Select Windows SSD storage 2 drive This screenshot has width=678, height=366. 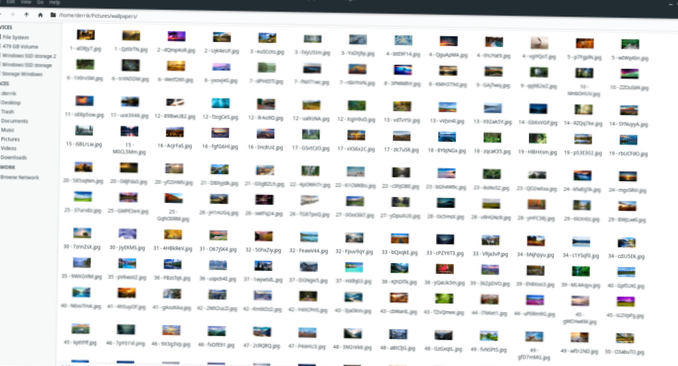point(29,56)
